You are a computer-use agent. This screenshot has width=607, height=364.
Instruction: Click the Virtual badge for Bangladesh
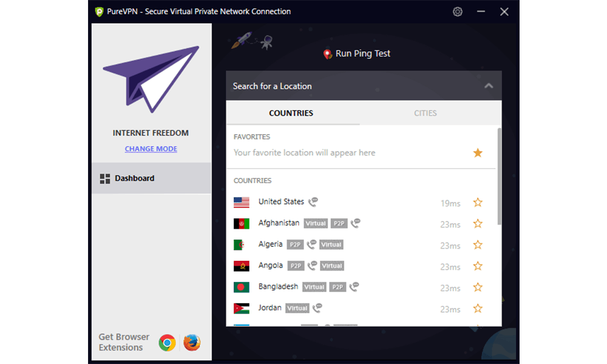[x=314, y=288]
